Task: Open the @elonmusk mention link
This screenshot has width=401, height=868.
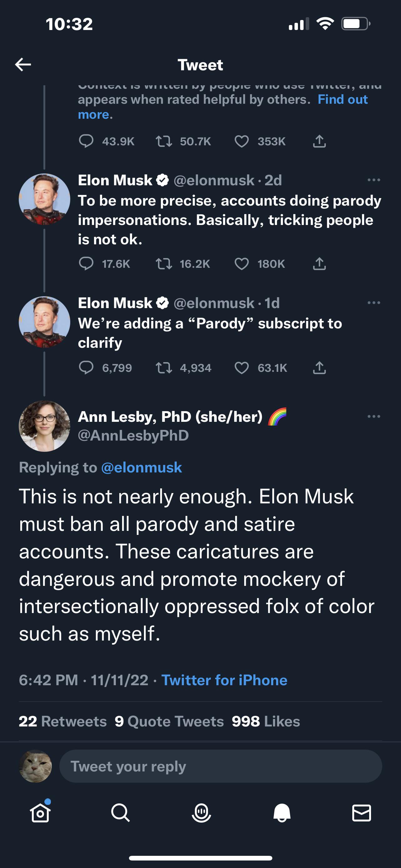Action: click(141, 468)
